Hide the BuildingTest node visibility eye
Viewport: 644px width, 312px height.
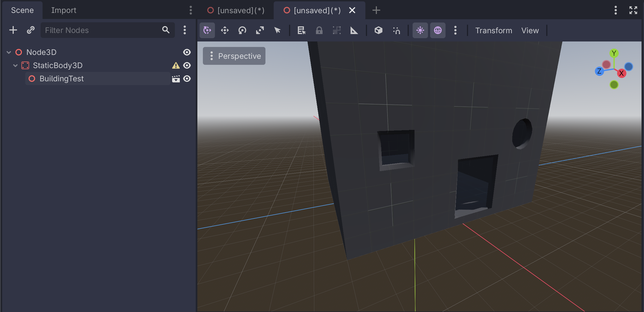coord(187,79)
